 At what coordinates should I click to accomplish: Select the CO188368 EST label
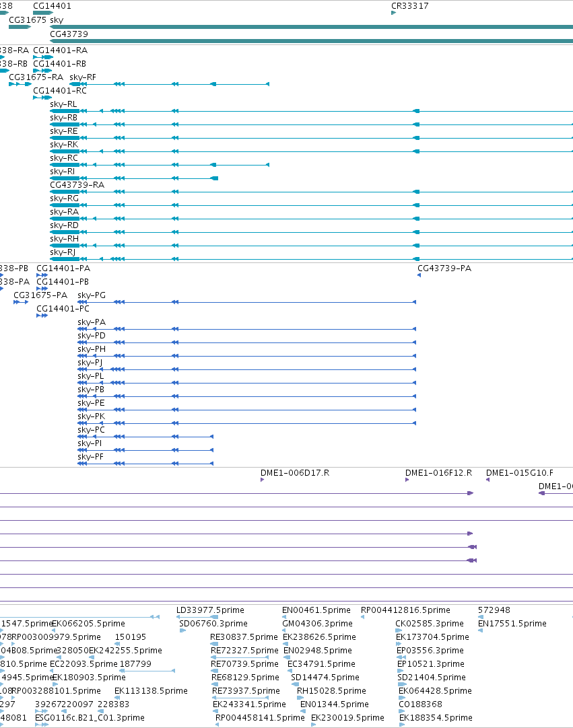point(421,704)
